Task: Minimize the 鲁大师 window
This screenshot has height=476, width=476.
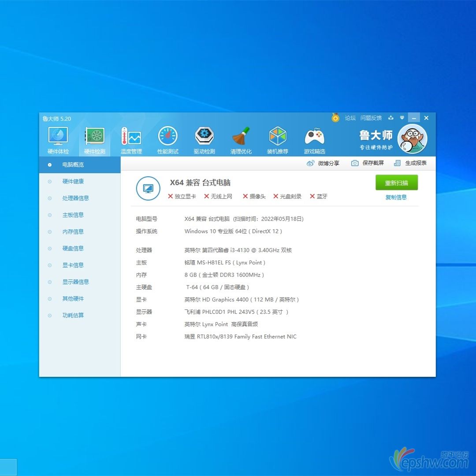Action: tap(414, 118)
